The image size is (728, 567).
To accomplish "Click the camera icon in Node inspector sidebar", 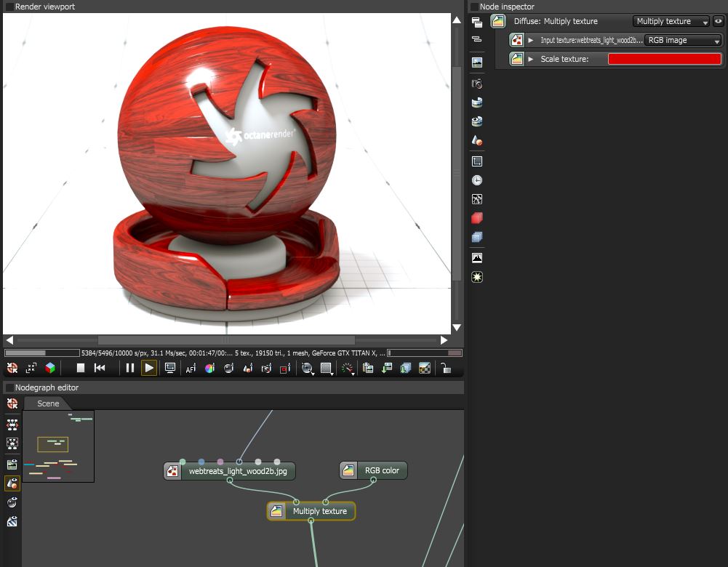I will 477,84.
